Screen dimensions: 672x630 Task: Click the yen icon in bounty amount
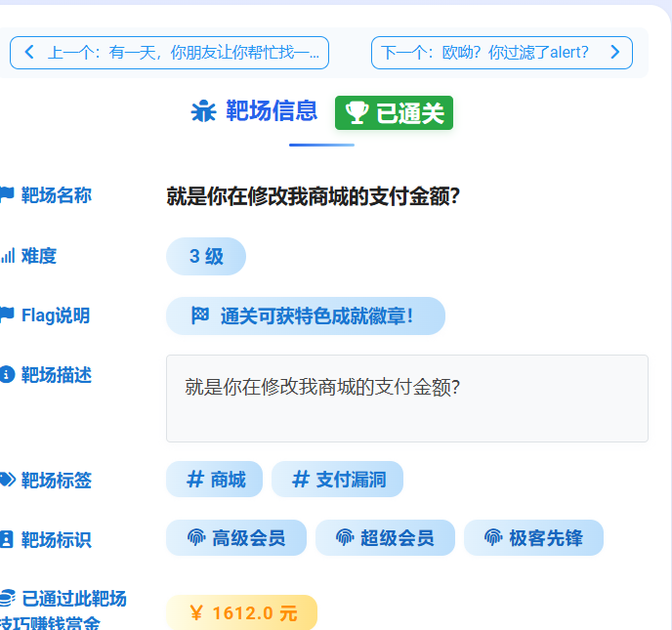click(196, 613)
